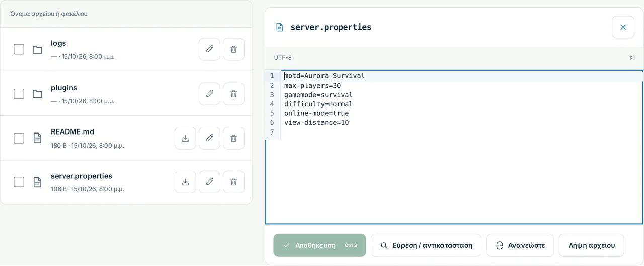The height and width of the screenshot is (266, 644).
Task: Click the pencil icon for plugins folder
Action: tap(209, 94)
